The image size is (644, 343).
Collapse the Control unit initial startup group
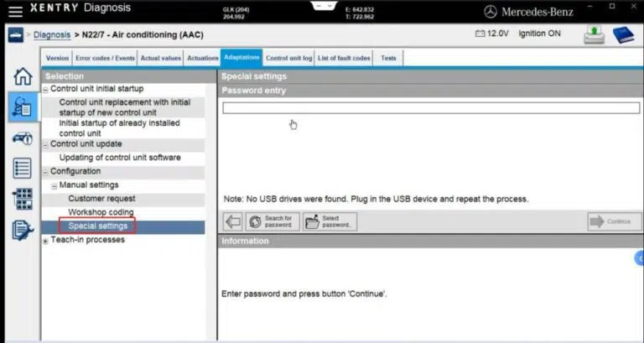tap(46, 89)
